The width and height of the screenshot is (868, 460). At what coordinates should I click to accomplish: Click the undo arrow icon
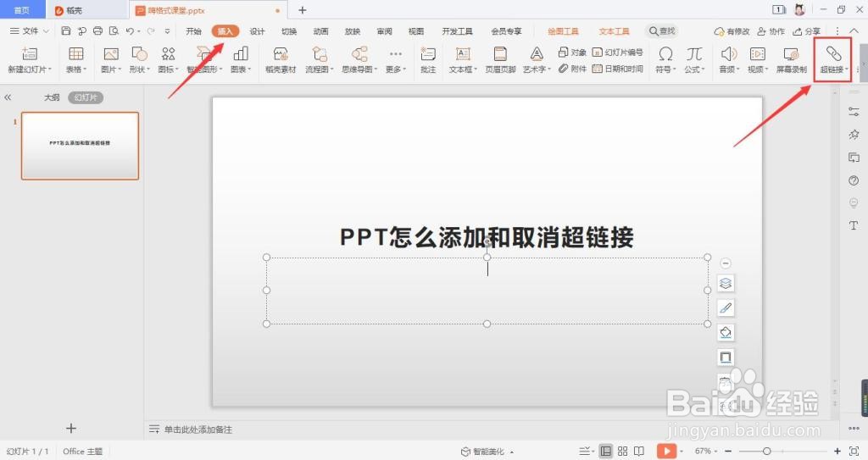[x=130, y=31]
